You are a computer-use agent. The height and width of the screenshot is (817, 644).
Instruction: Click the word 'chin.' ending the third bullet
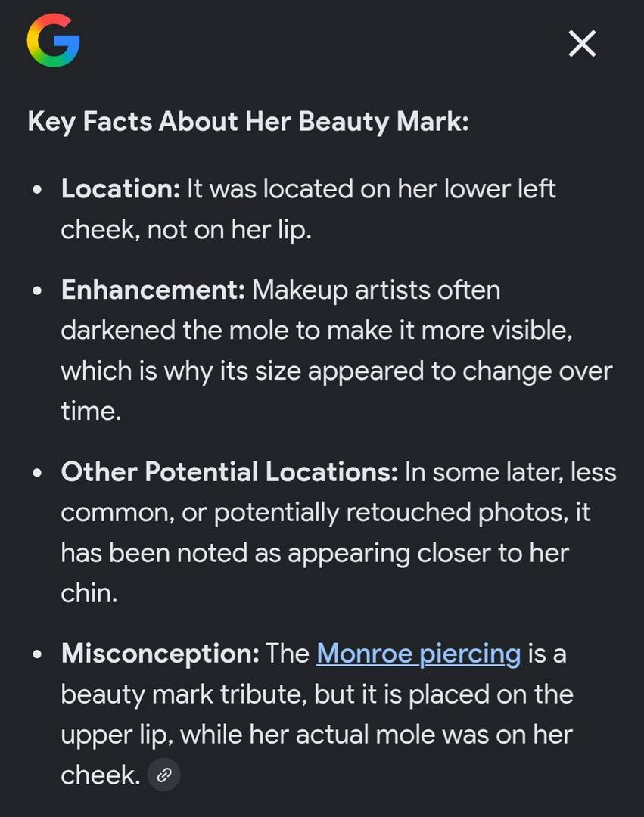click(x=89, y=593)
